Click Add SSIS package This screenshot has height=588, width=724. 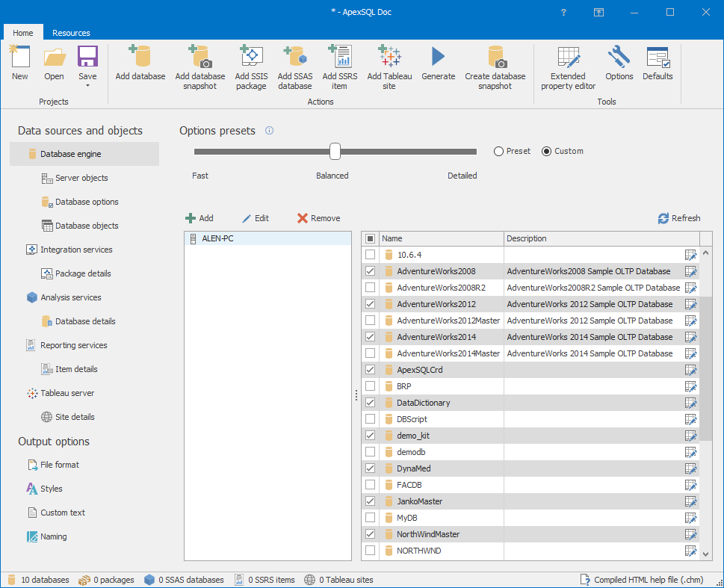pyautogui.click(x=251, y=67)
